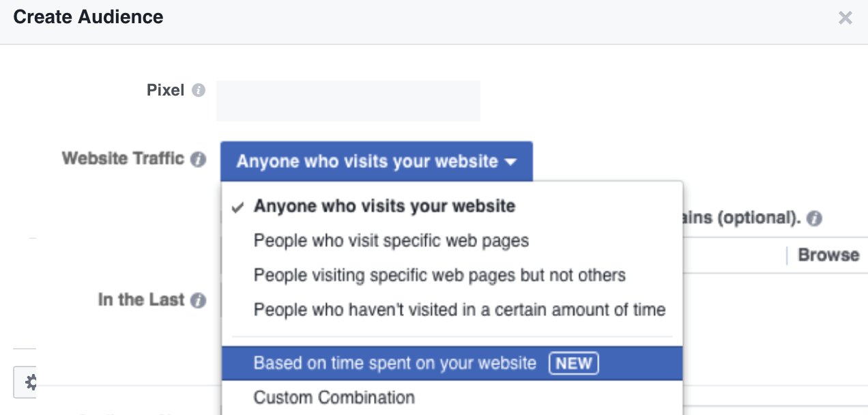Click the Website Traffic info icon
The image size is (868, 415).
click(x=199, y=160)
